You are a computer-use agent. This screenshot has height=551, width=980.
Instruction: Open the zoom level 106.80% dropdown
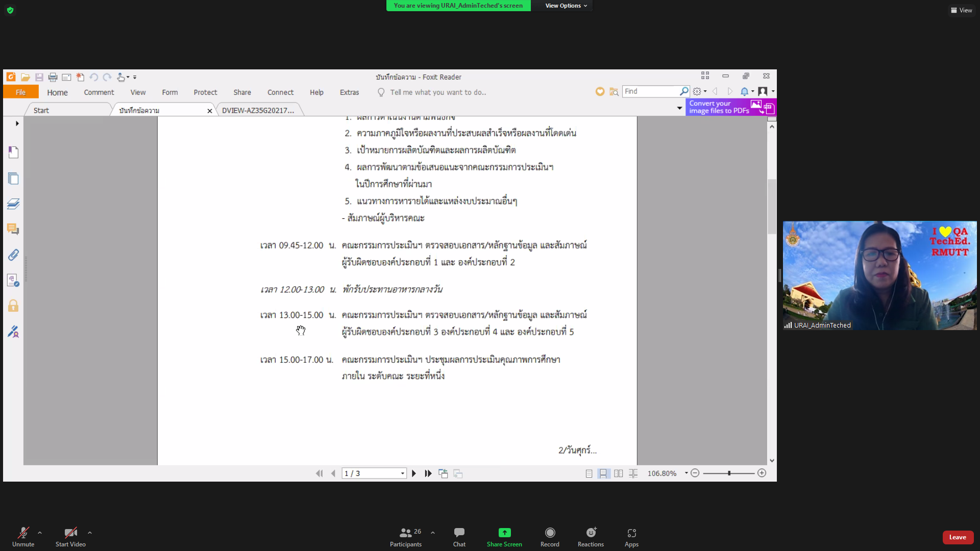pos(687,473)
